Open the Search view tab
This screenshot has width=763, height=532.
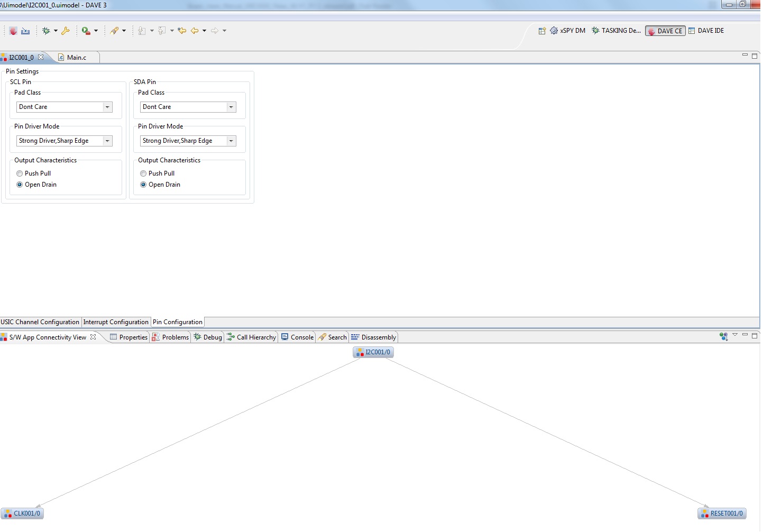(333, 337)
